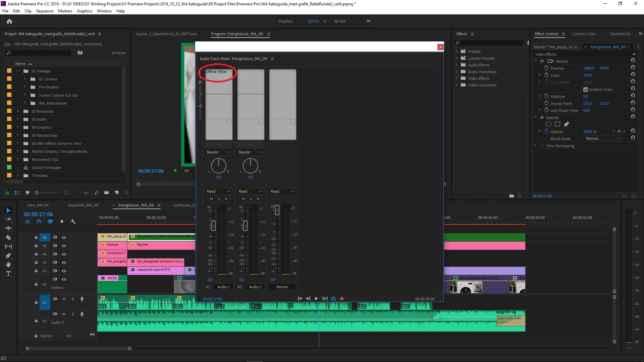Viewport: 644px width, 362px height.
Task: Select the Type tool
Action: point(8,274)
